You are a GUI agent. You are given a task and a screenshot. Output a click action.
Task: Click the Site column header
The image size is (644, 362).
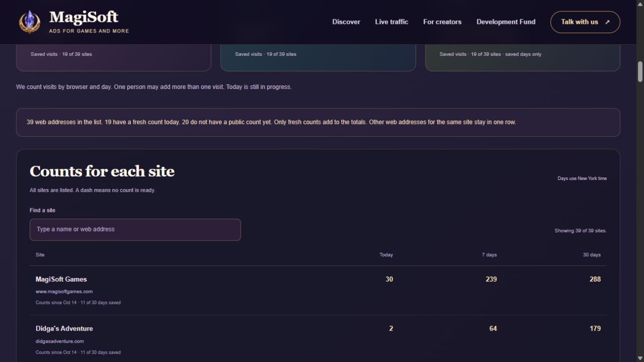coord(40,255)
